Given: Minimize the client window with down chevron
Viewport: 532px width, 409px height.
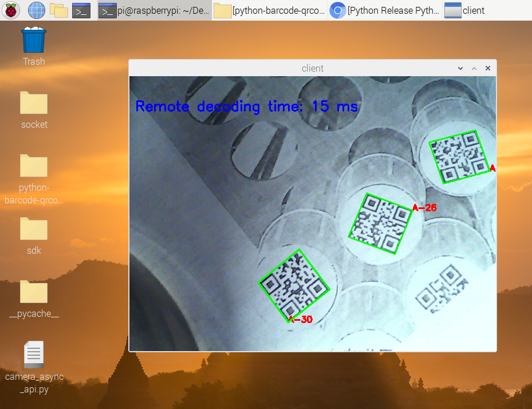Looking at the screenshot, I should [x=460, y=68].
